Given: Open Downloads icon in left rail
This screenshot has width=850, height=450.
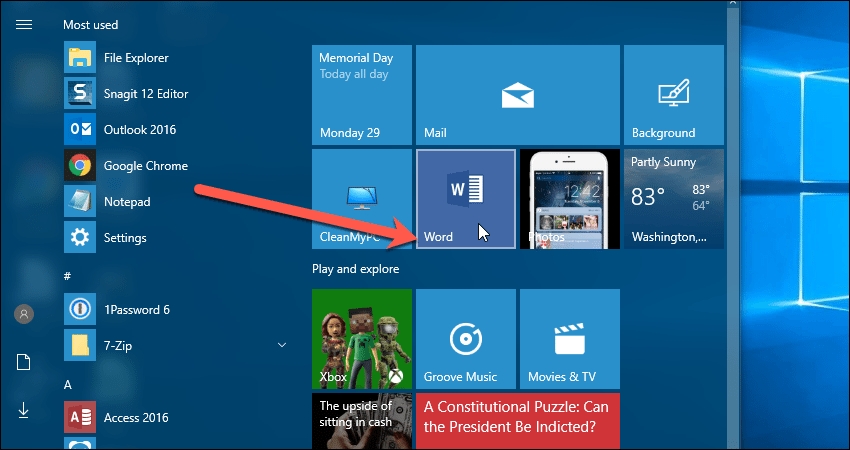Looking at the screenshot, I should pyautogui.click(x=24, y=410).
